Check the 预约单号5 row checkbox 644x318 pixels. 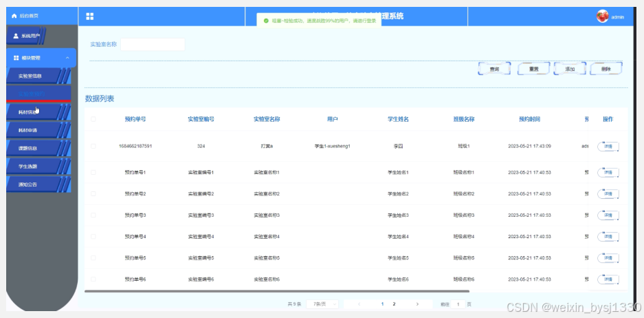pyautogui.click(x=93, y=258)
